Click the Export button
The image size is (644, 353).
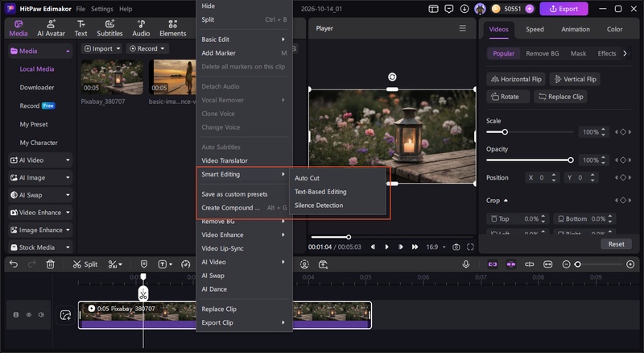click(563, 9)
